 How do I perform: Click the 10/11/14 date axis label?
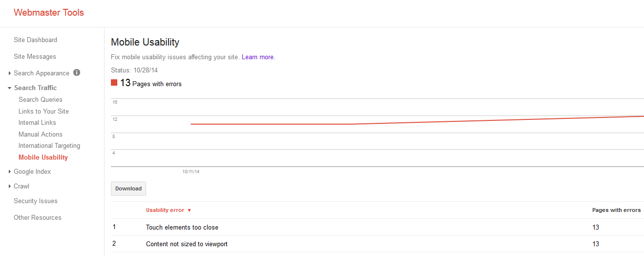pyautogui.click(x=191, y=172)
